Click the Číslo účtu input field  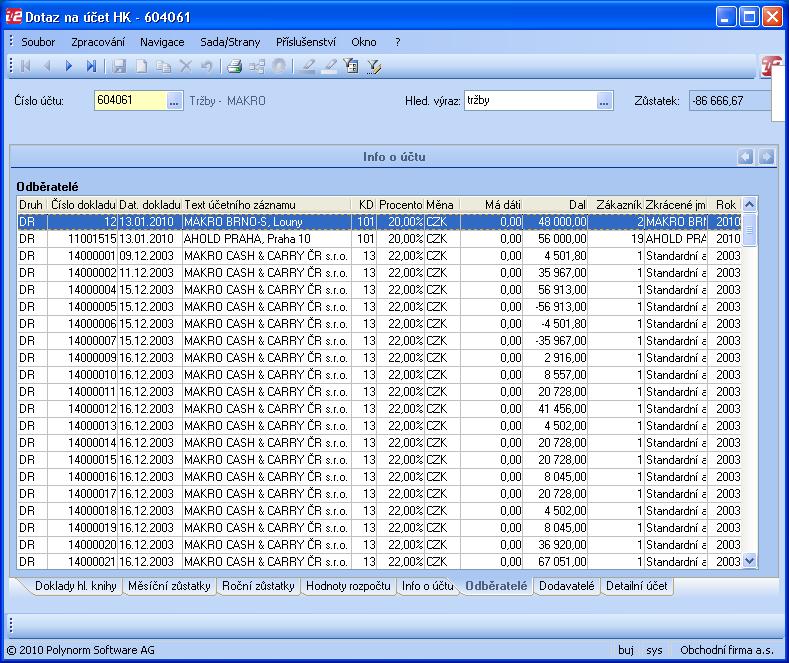(130, 101)
